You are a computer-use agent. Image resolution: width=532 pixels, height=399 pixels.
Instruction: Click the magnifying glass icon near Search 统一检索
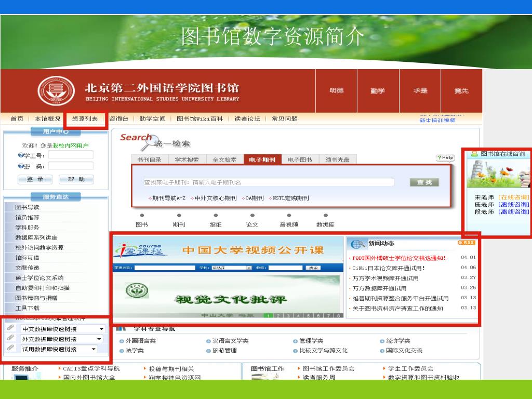(150, 143)
